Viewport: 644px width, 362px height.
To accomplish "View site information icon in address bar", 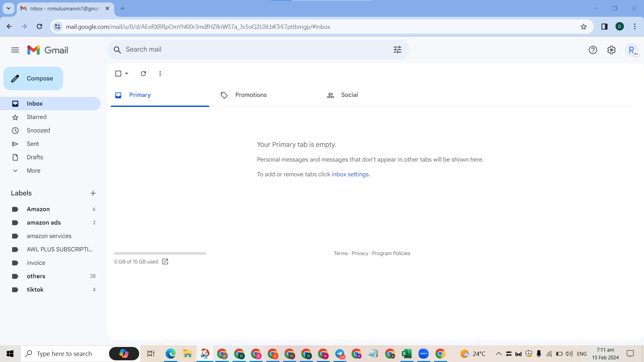I will (58, 27).
